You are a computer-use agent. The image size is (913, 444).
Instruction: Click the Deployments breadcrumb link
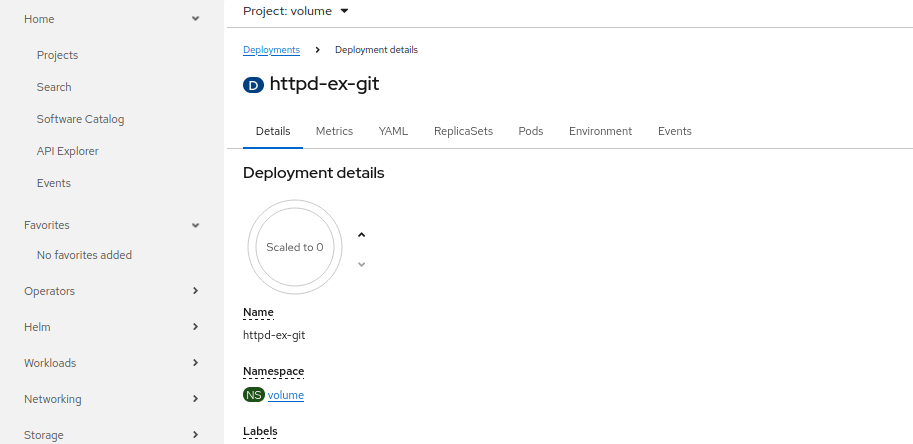(271, 50)
